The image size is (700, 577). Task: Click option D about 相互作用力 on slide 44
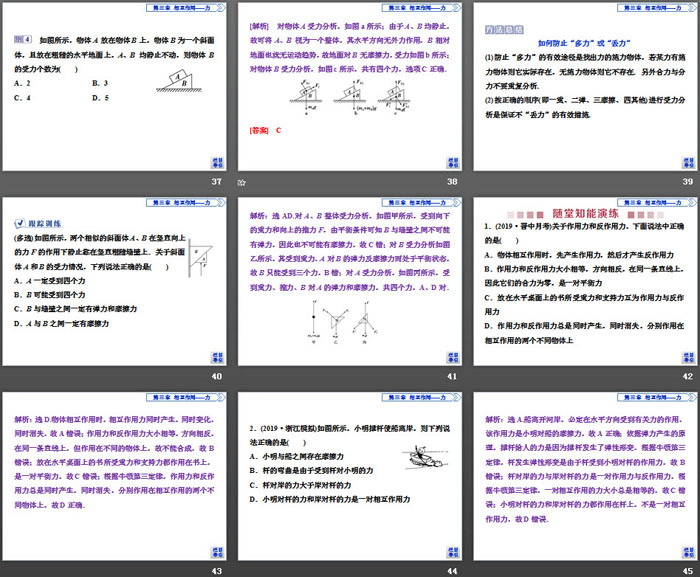coord(330,499)
